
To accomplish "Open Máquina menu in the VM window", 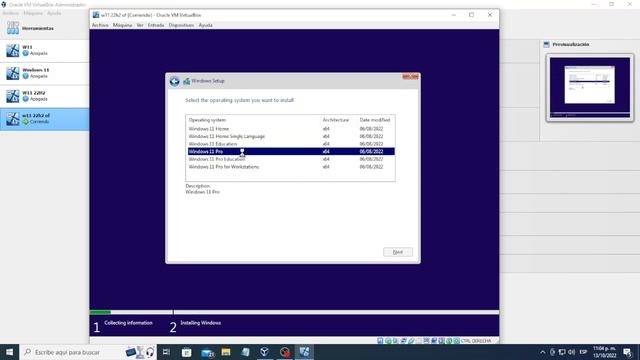I will [122, 25].
